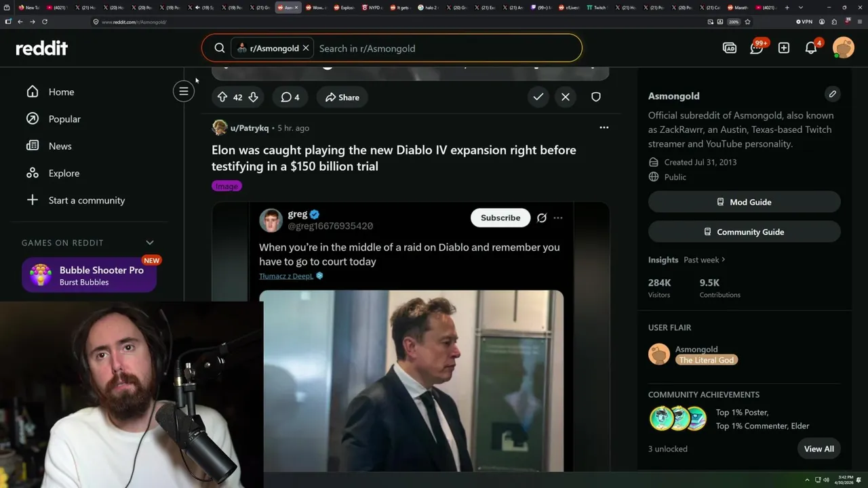Expand Insights Past week chevron
Image resolution: width=868 pixels, height=488 pixels.
(724, 260)
